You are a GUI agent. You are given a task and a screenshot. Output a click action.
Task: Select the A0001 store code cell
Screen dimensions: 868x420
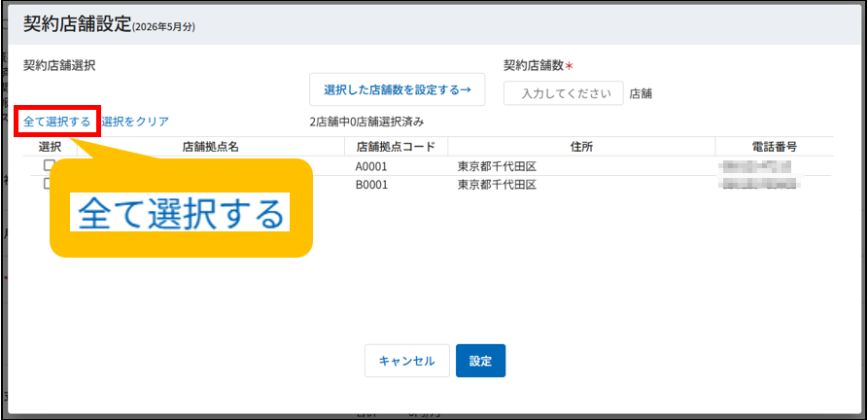[x=372, y=166]
